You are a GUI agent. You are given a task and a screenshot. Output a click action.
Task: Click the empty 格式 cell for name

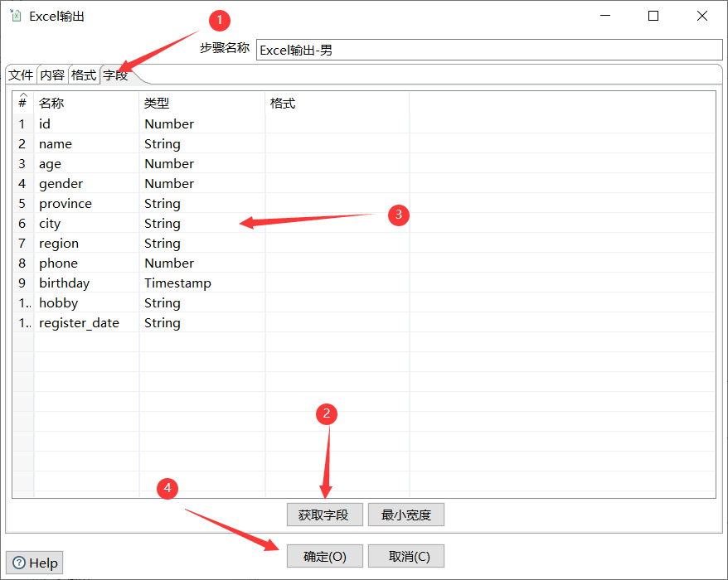336,143
